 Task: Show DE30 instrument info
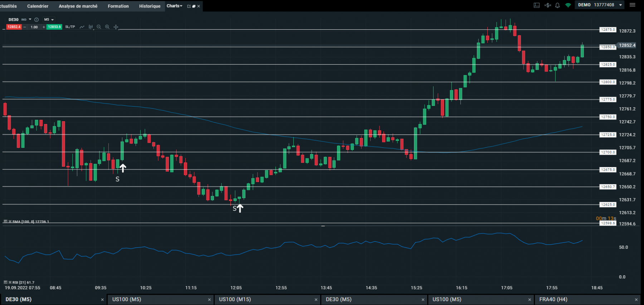[36, 20]
